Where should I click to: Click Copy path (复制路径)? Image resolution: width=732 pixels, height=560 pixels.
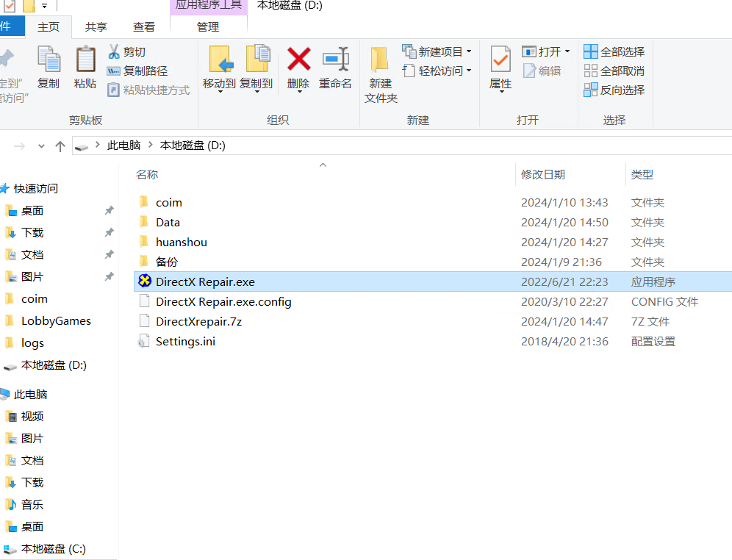137,71
